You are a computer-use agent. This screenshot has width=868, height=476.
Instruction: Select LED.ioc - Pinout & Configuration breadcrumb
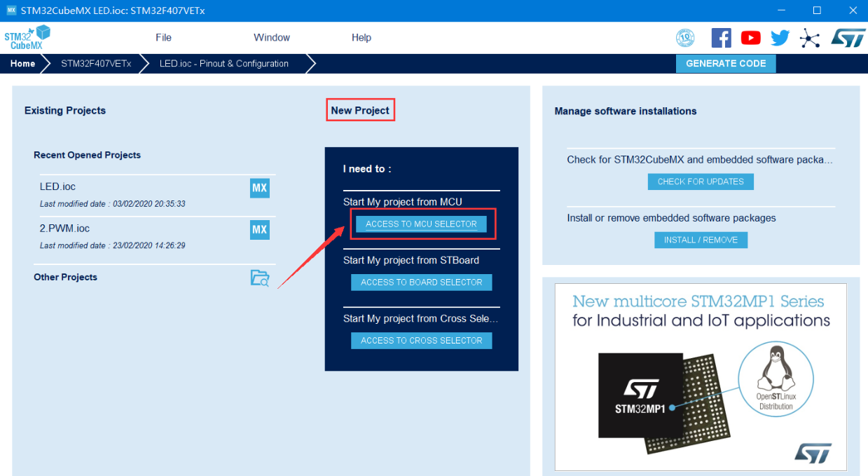(224, 64)
